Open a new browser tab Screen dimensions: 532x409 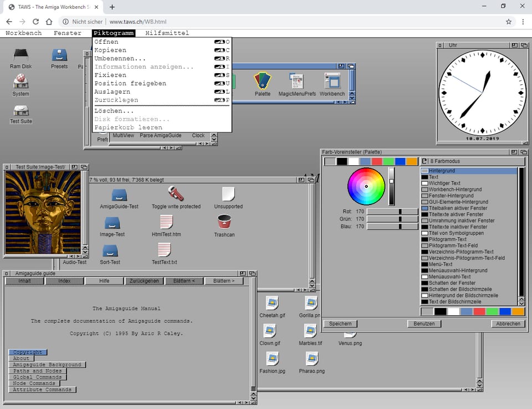pyautogui.click(x=112, y=7)
